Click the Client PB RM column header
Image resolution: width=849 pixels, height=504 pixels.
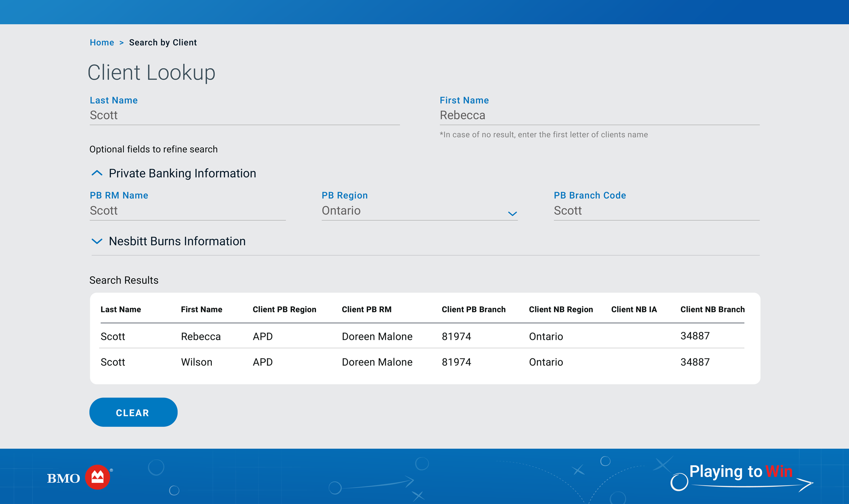366,309
